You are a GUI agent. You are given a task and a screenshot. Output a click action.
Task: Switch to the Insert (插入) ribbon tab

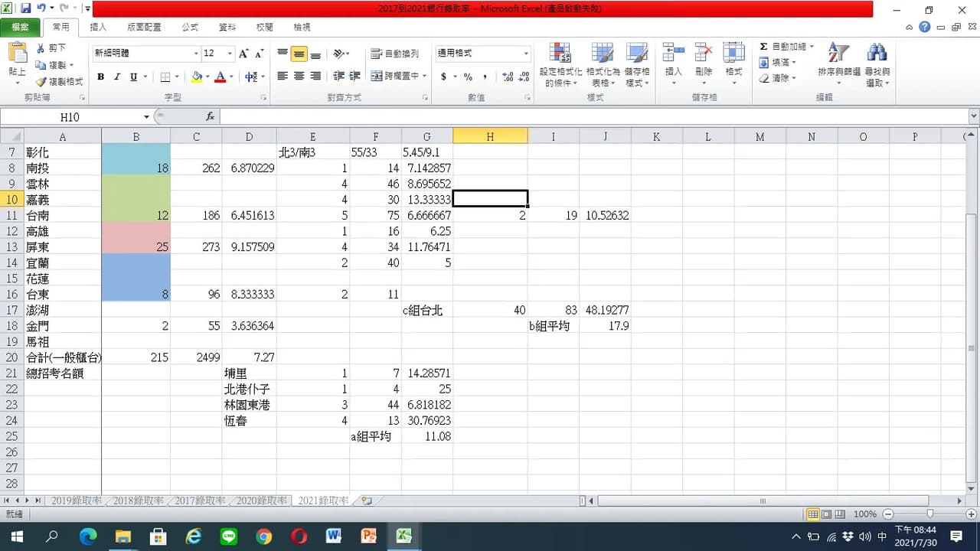point(99,27)
